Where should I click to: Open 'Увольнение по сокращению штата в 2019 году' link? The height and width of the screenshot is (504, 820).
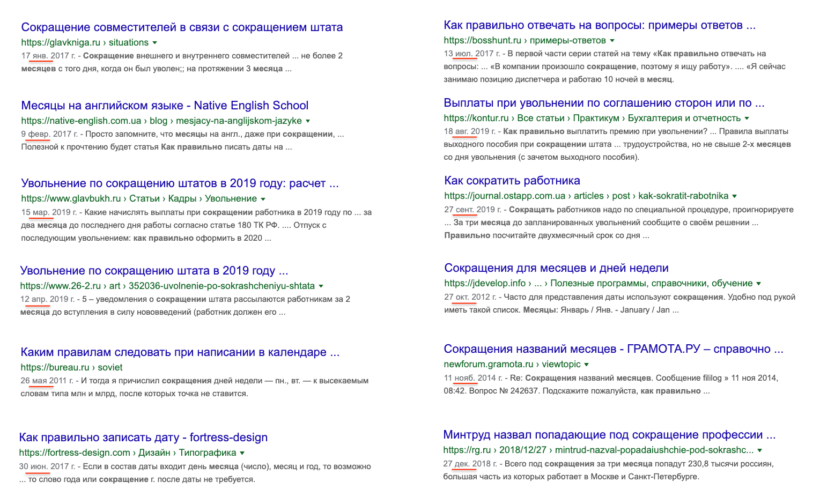click(x=154, y=271)
